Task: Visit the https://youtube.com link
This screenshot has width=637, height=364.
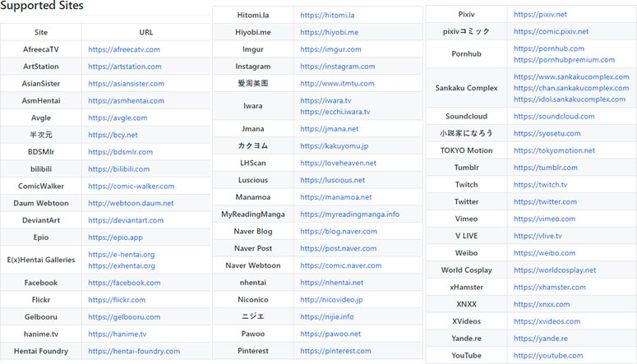Action: point(548,355)
